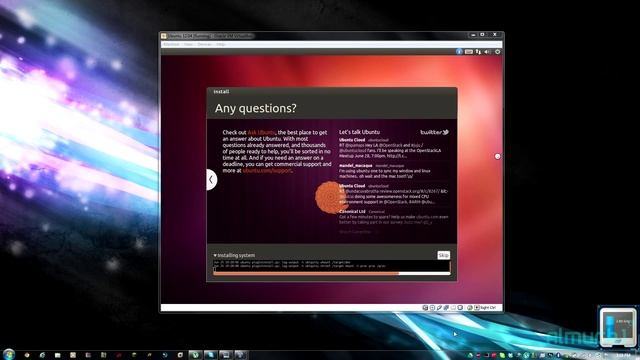
Task: Maximize the VirtualBox window
Action: click(482, 35)
